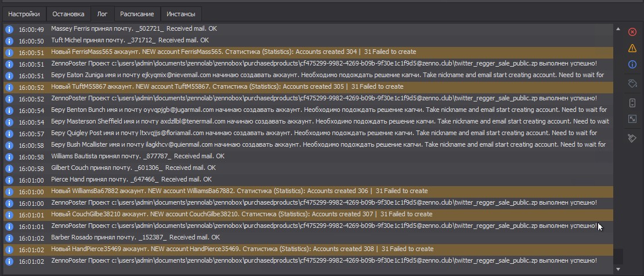
Task: Select log line with ltxvqjjs@floriamail.com
Action: pos(308,133)
